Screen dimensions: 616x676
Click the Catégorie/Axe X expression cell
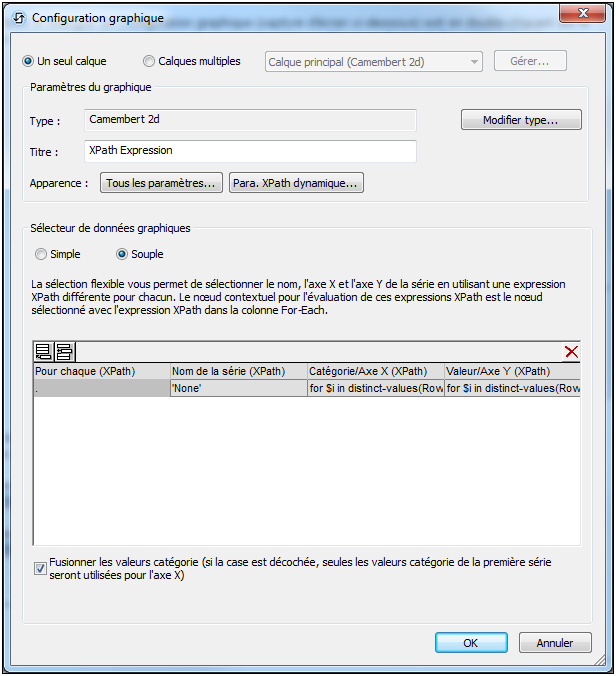[x=375, y=388]
